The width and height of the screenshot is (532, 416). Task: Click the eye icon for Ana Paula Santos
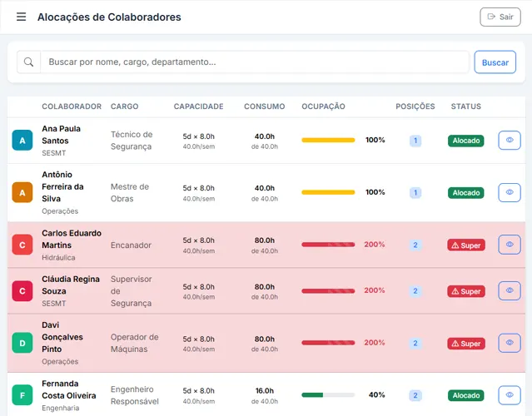[x=510, y=141]
